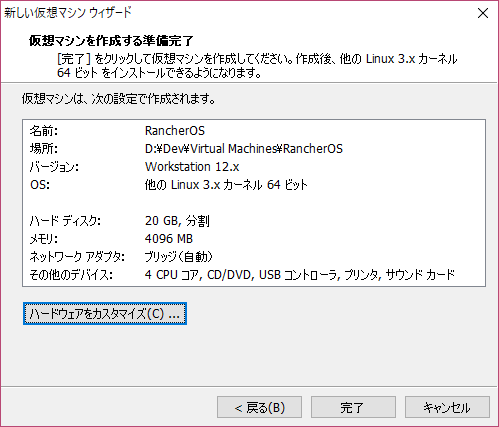Go back with the 戻る(B) button
The width and height of the screenshot is (499, 427).
(259, 407)
